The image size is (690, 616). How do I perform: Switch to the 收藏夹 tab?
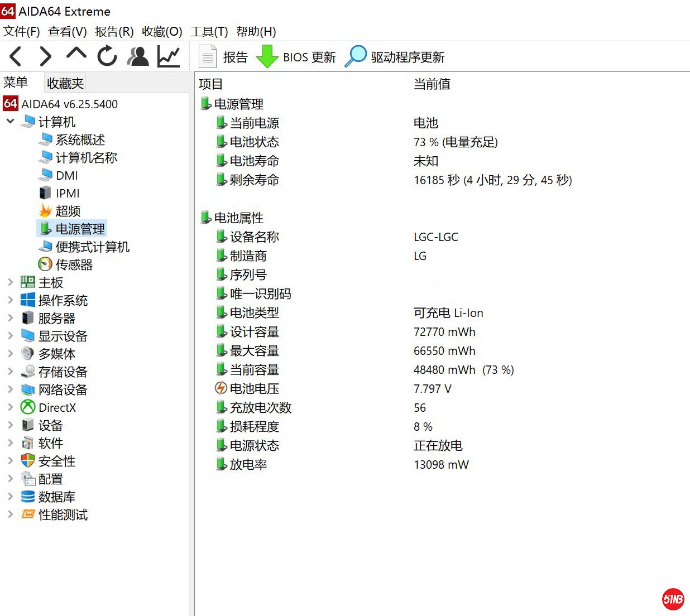tap(65, 83)
